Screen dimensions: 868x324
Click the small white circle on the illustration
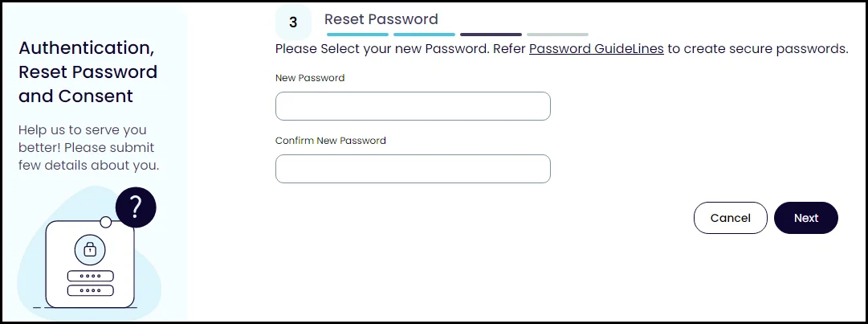point(105,222)
